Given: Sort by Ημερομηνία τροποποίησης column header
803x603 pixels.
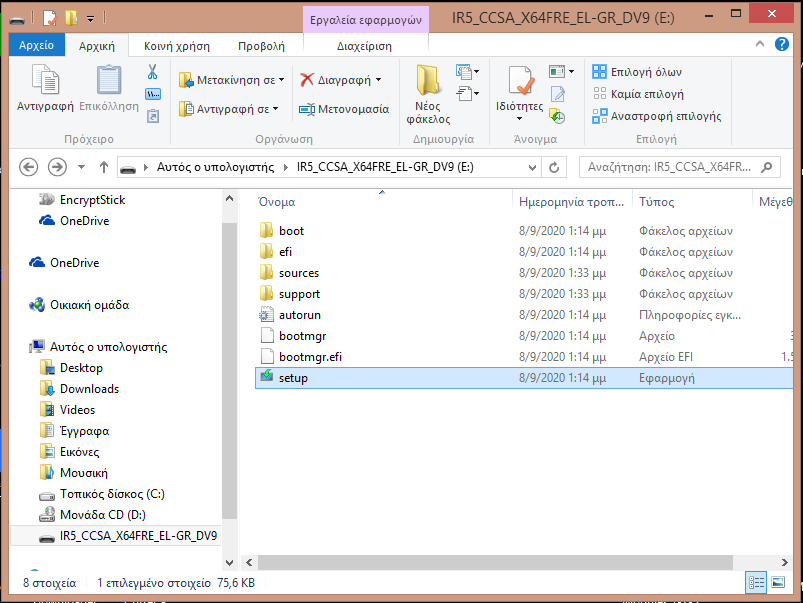Looking at the screenshot, I should [572, 202].
